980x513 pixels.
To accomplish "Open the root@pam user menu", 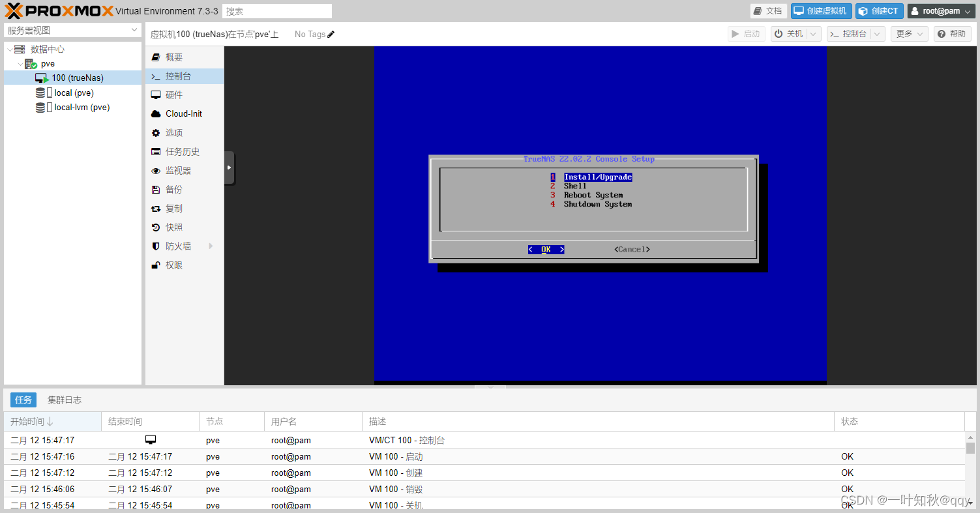I will point(941,11).
